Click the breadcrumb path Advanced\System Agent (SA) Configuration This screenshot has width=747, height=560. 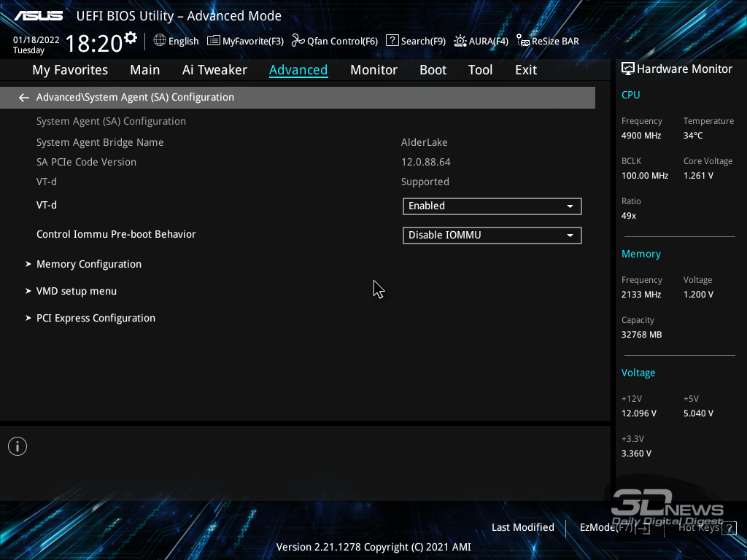coord(135,97)
